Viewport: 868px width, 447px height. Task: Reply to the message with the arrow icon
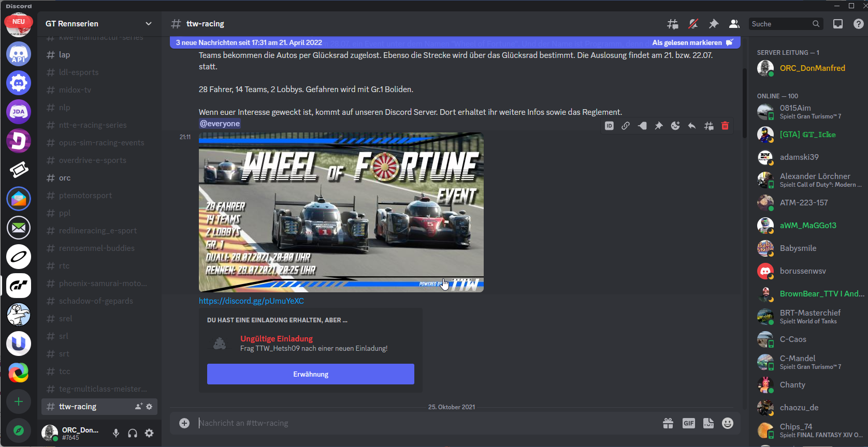click(x=692, y=126)
